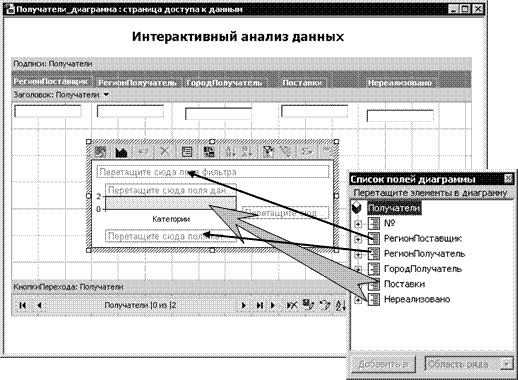Viewport: 518px width, 380px height.
Task: Go to first record in navigation bar
Action: (x=23, y=305)
